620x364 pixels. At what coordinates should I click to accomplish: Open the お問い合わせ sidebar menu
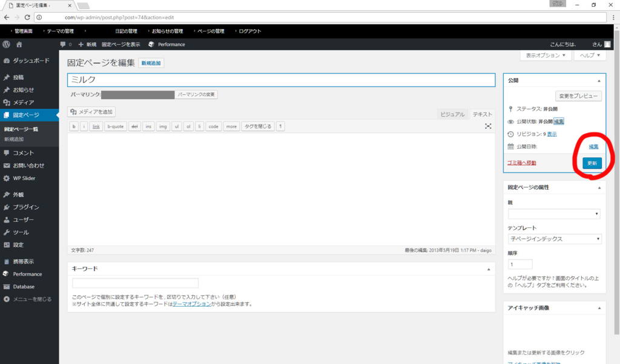click(29, 166)
